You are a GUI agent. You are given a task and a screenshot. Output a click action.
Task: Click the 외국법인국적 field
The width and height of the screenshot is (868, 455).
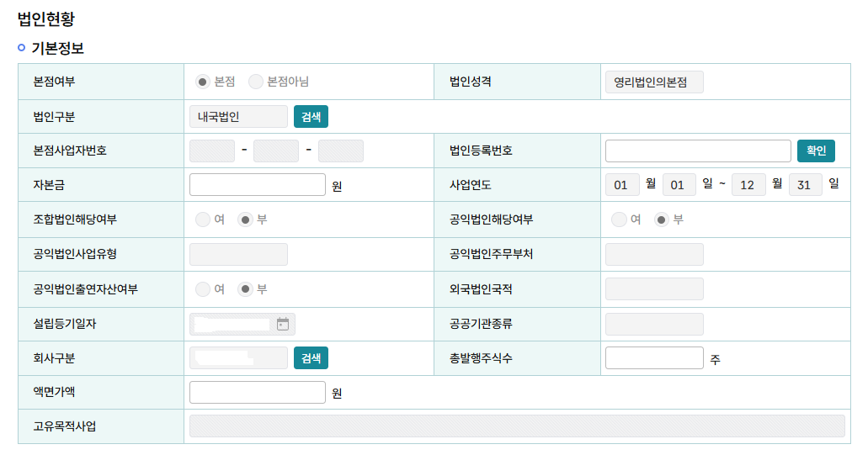[654, 288]
